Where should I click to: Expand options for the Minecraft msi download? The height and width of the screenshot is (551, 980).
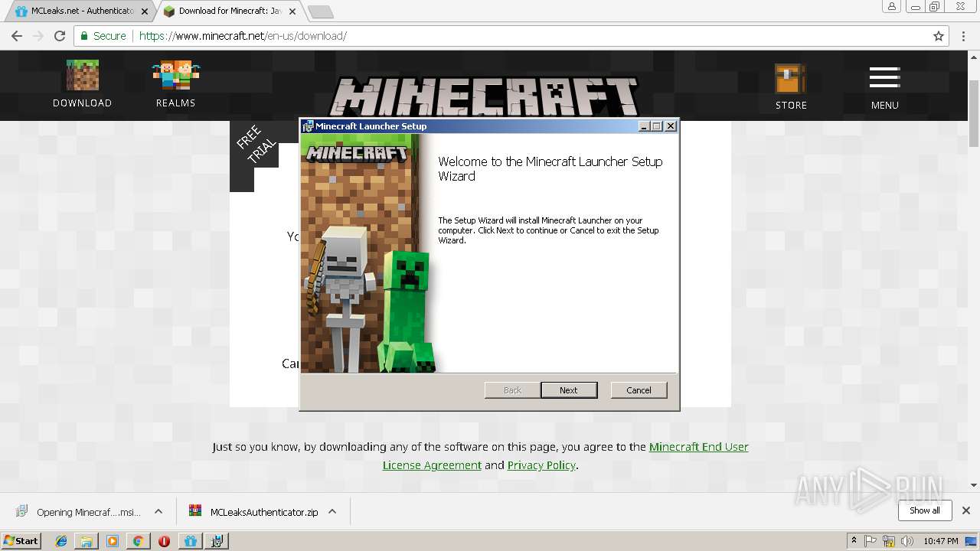coord(158,512)
